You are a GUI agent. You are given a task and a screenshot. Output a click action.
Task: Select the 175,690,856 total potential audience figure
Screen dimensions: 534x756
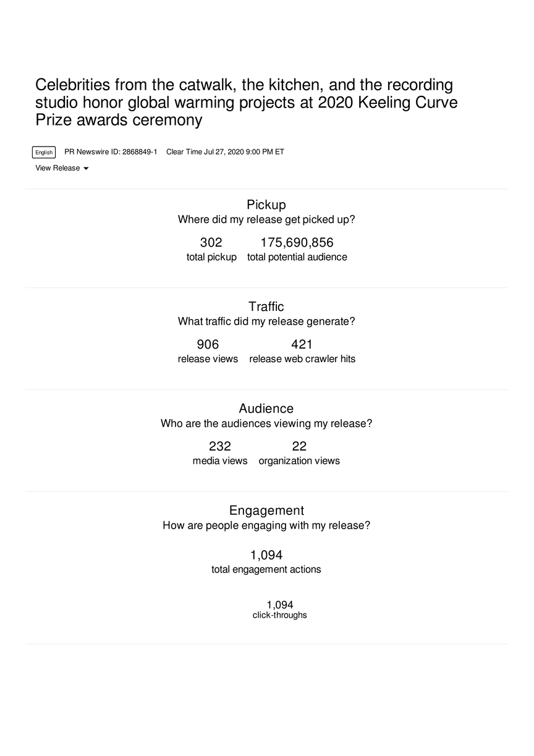pyautogui.click(x=297, y=242)
